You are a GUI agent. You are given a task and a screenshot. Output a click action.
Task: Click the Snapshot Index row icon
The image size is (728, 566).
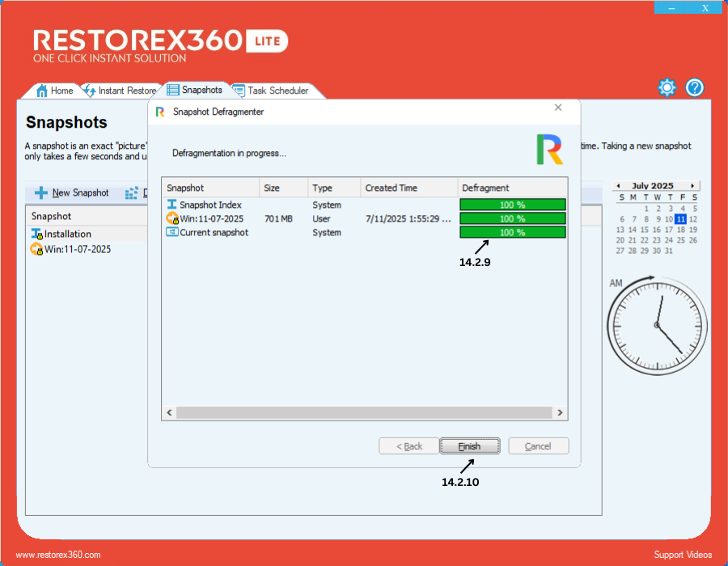click(x=171, y=205)
